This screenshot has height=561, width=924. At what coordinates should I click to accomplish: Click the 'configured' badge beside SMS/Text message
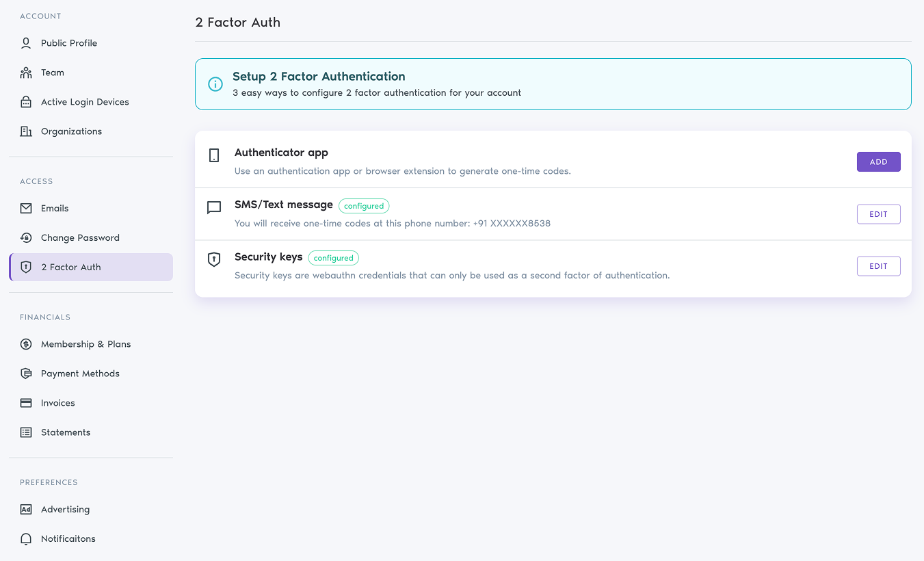click(x=364, y=205)
